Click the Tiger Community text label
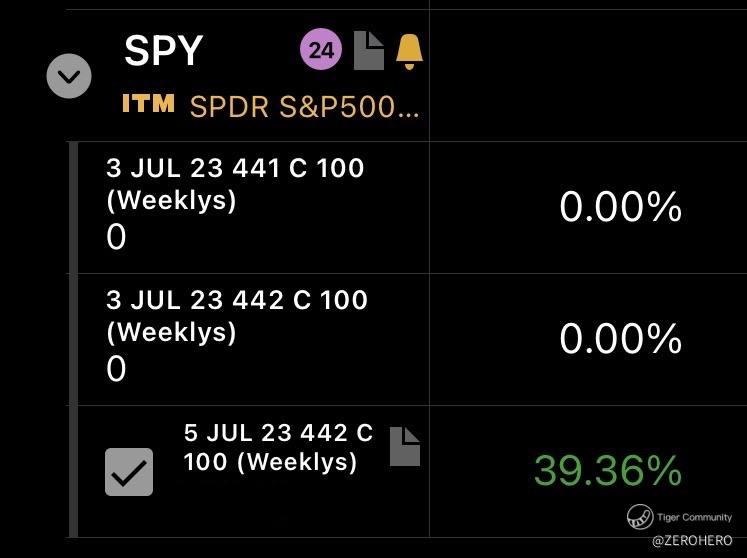Screen dimensions: 747x558 tap(694, 517)
